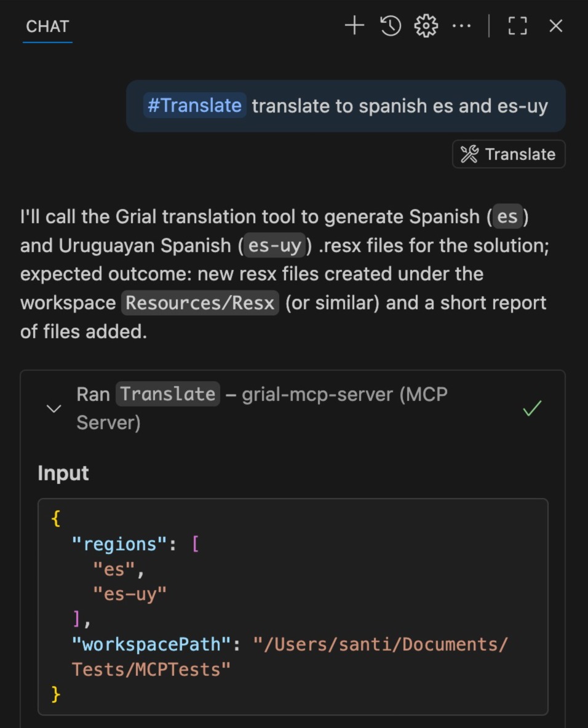Click the Translate badge below the user message

[x=508, y=154]
